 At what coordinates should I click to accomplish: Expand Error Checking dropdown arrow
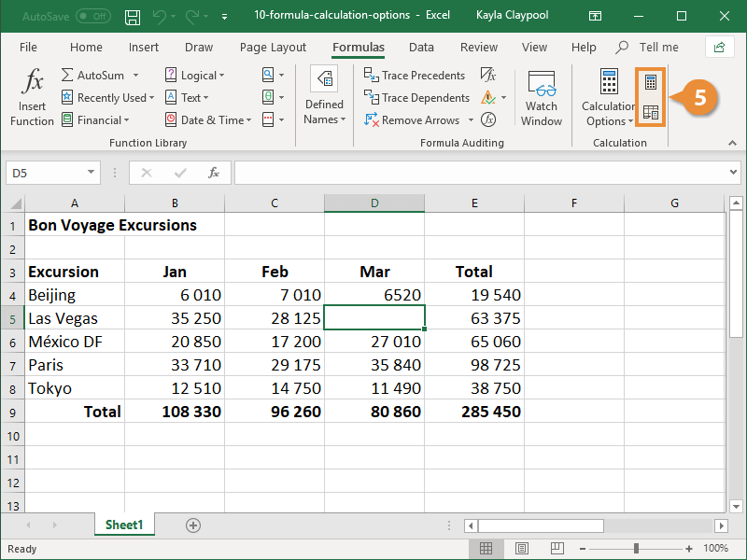pyautogui.click(x=503, y=98)
